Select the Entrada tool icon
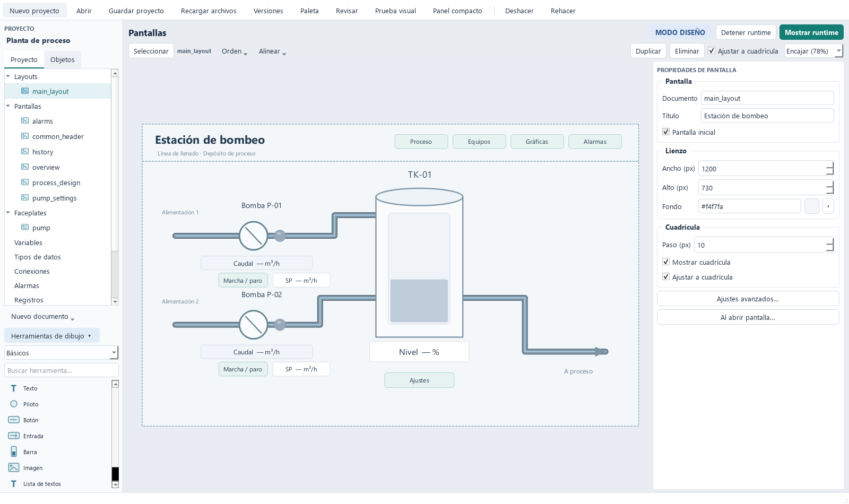This screenshot has width=849, height=504. (x=14, y=436)
